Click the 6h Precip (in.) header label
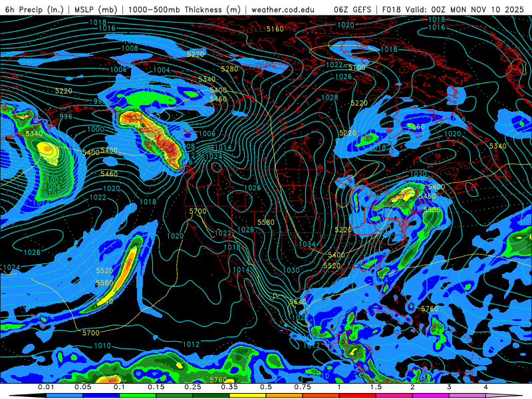 tap(35, 9)
